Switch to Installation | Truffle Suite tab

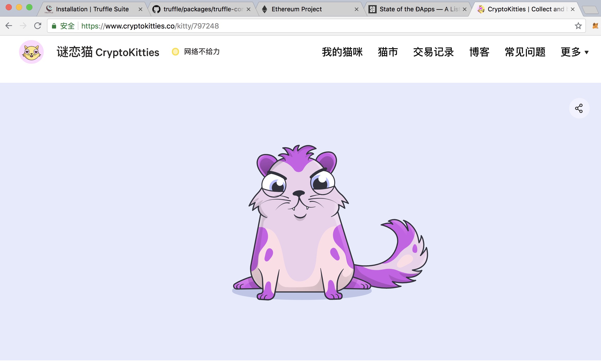point(92,9)
